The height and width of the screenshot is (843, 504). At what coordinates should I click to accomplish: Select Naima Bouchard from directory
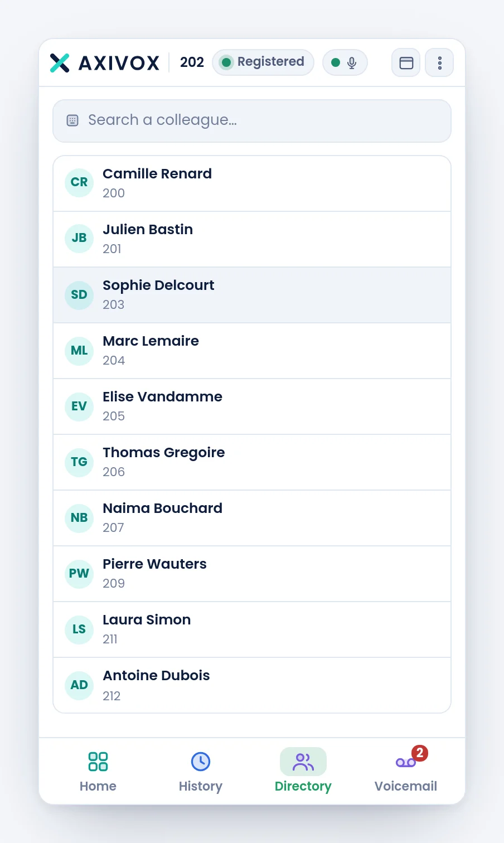tap(252, 518)
